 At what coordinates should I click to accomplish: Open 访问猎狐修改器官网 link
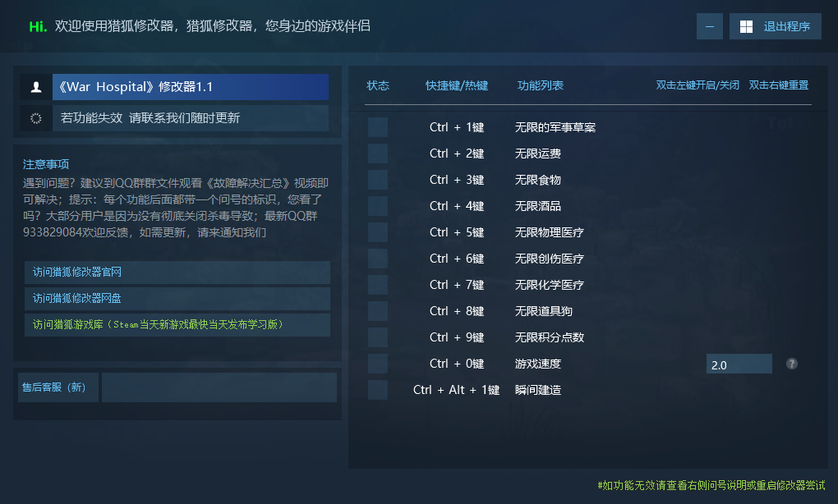[x=177, y=273]
